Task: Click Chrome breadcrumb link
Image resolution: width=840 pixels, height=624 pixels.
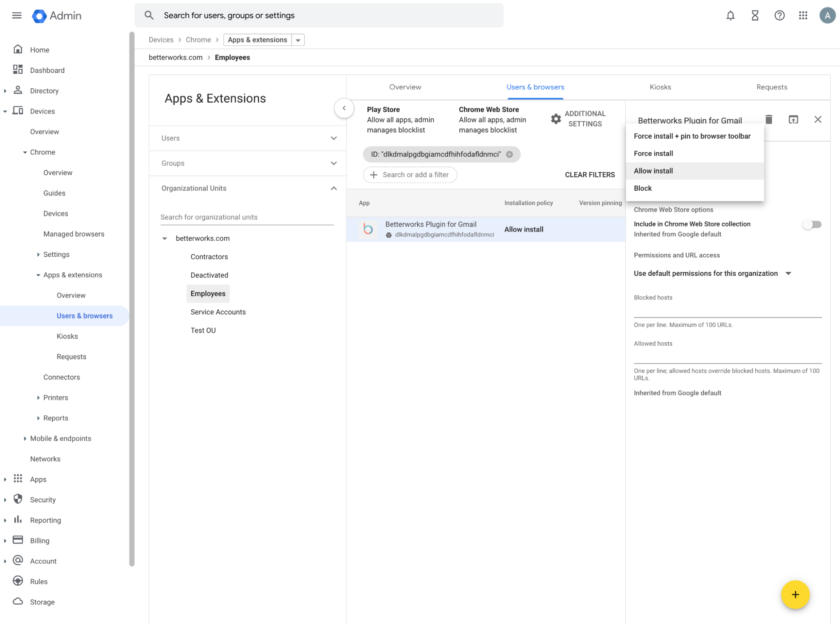Action: (198, 40)
